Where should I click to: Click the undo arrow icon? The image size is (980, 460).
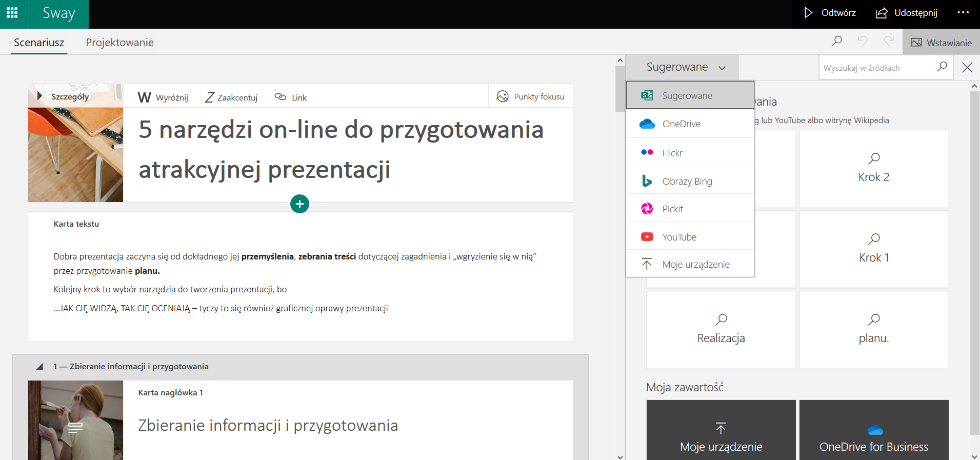pos(863,41)
